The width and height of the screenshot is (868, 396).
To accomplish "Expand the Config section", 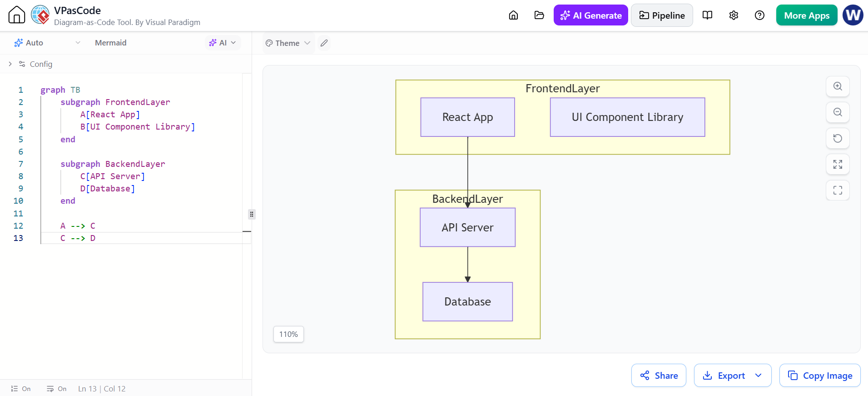I will click(10, 64).
